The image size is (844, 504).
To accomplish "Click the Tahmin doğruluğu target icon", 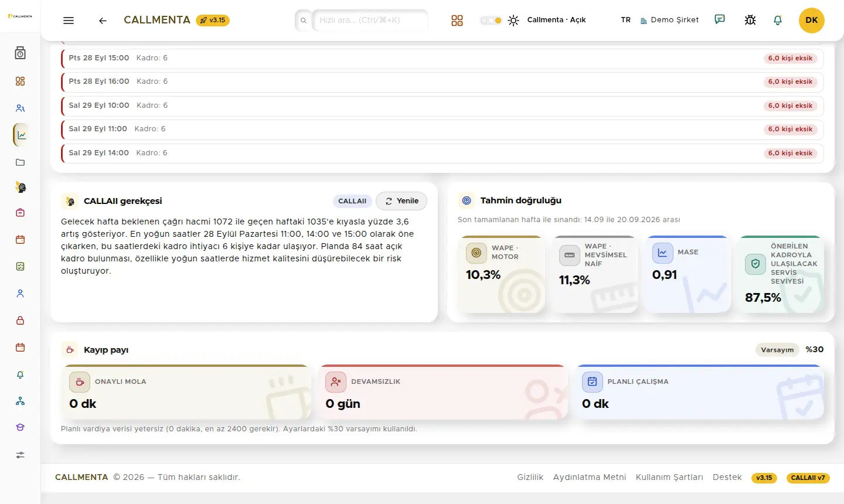I will [467, 200].
